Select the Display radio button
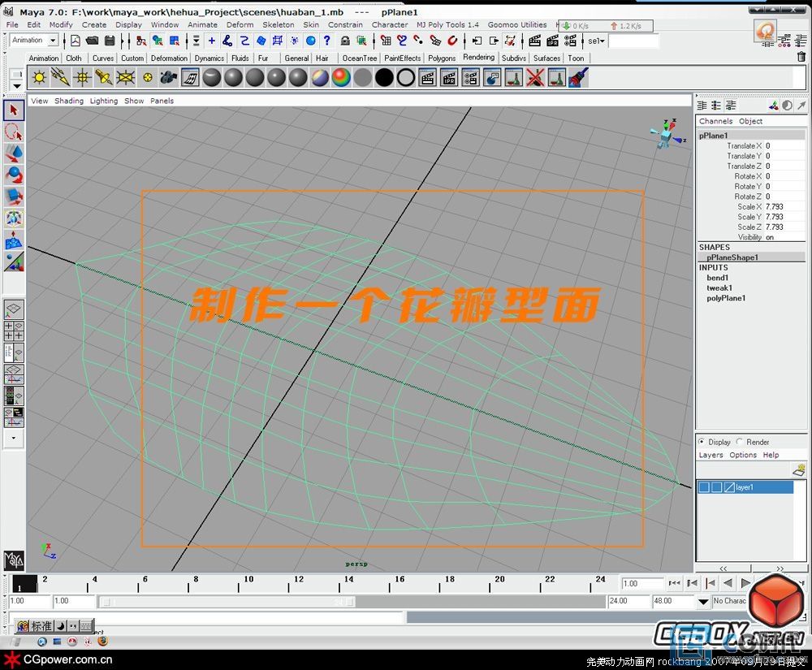The image size is (812, 670). tap(702, 442)
